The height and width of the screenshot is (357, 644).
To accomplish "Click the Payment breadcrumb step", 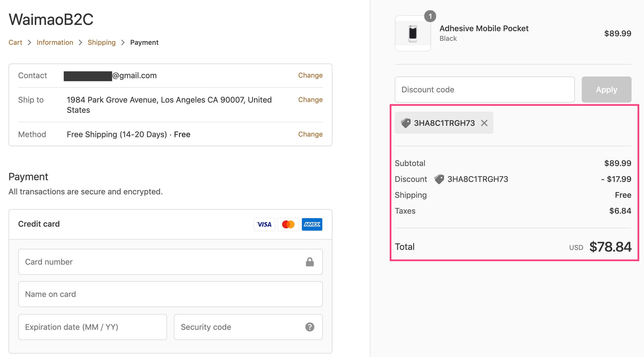I will 144,42.
